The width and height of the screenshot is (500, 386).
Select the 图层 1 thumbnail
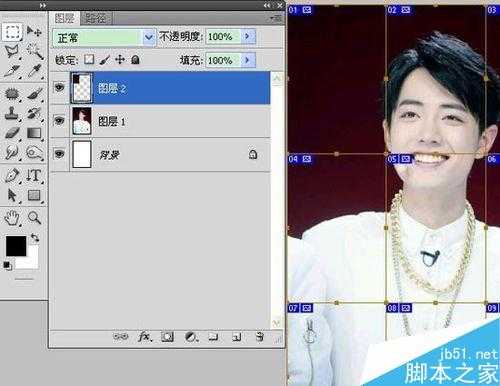(82, 121)
